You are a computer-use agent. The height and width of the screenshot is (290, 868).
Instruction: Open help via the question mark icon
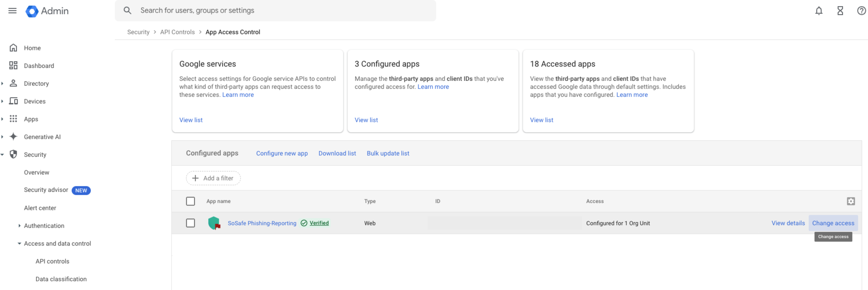click(x=861, y=10)
